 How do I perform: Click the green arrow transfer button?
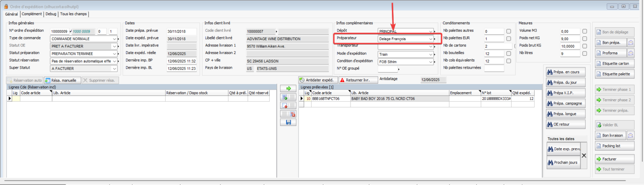288,89
